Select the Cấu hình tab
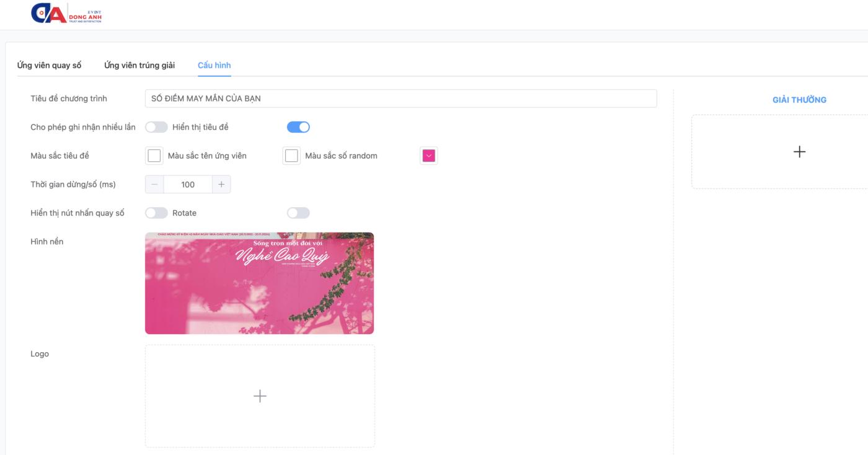This screenshot has width=868, height=455. (x=214, y=65)
